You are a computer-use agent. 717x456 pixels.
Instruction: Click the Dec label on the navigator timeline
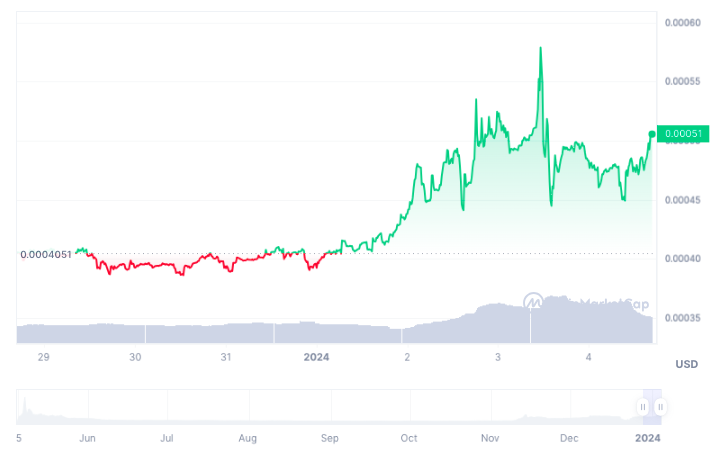point(569,438)
